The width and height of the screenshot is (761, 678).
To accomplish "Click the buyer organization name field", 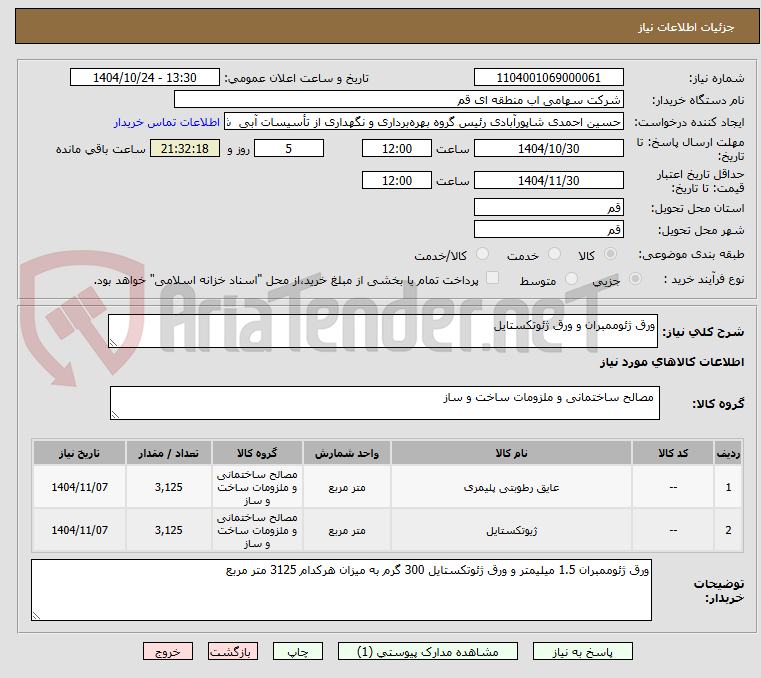I will (x=398, y=100).
